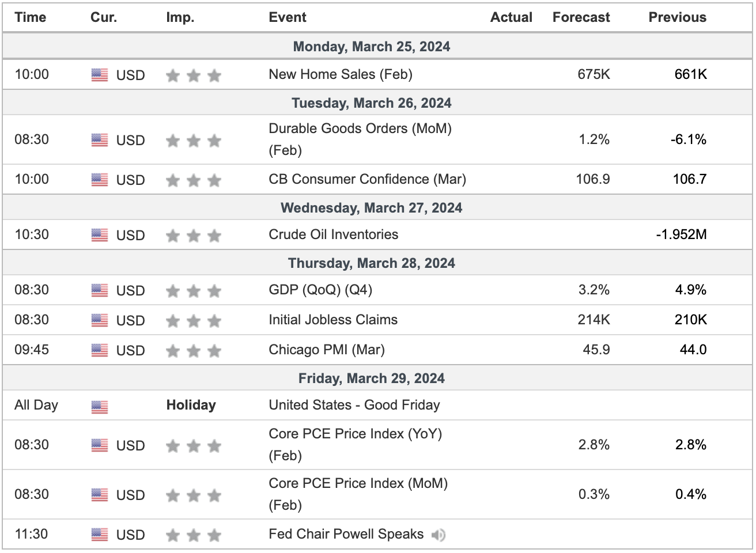Image resolution: width=756 pixels, height=553 pixels.
Task: Click the Friday, March 29, 2024 date header
Action: 372,378
